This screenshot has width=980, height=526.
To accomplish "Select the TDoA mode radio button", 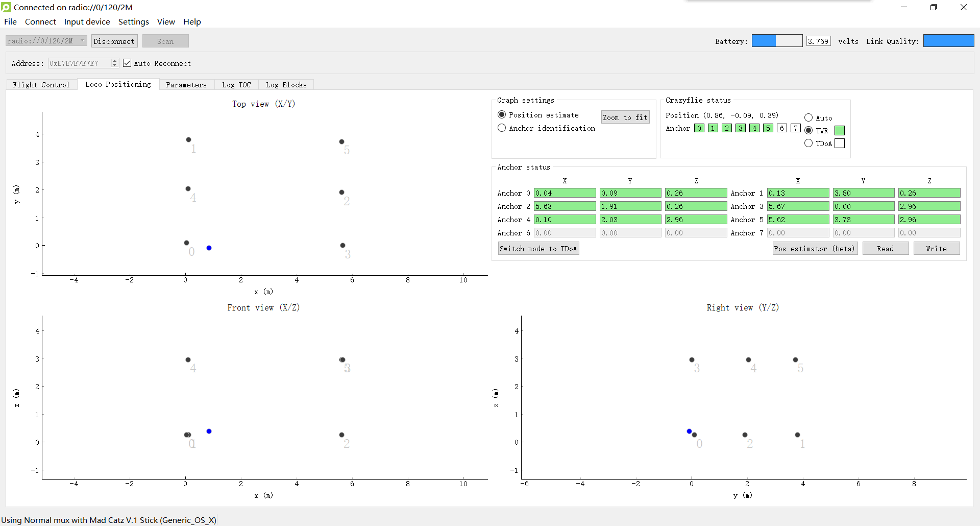I will (808, 144).
